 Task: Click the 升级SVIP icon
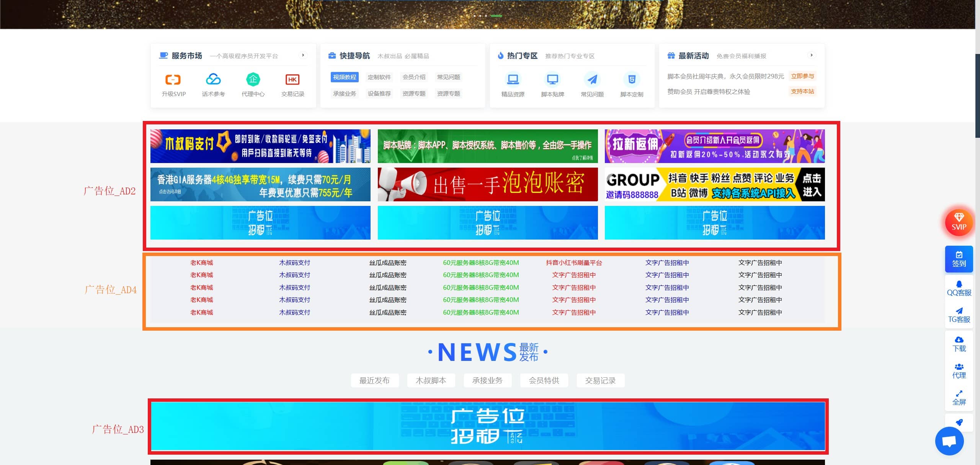pos(173,80)
